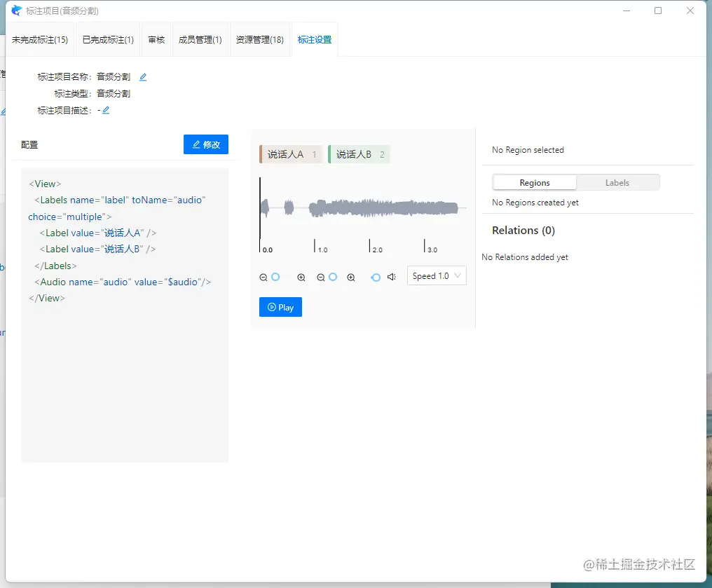
Task: Click the "No Relations added yet" text
Action: click(x=525, y=257)
